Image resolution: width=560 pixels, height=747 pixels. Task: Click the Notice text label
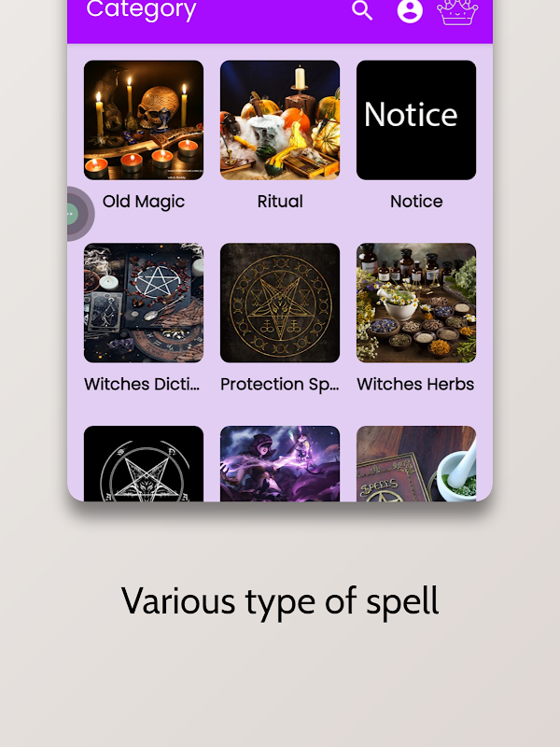click(416, 202)
